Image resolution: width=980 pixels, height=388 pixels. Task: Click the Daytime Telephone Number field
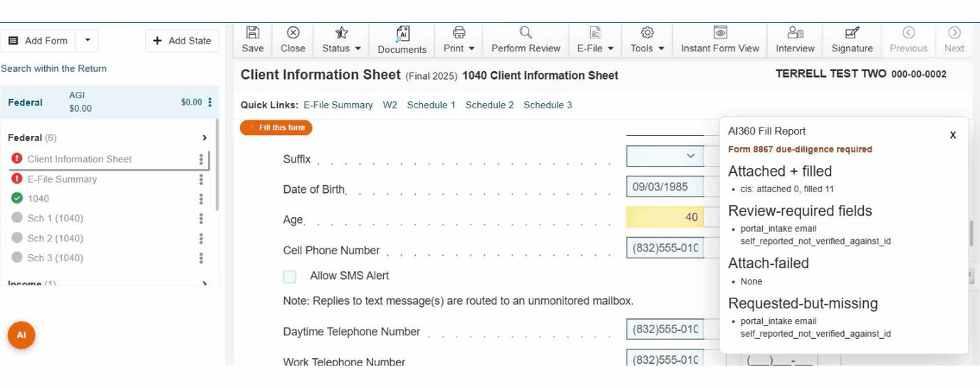[664, 330]
